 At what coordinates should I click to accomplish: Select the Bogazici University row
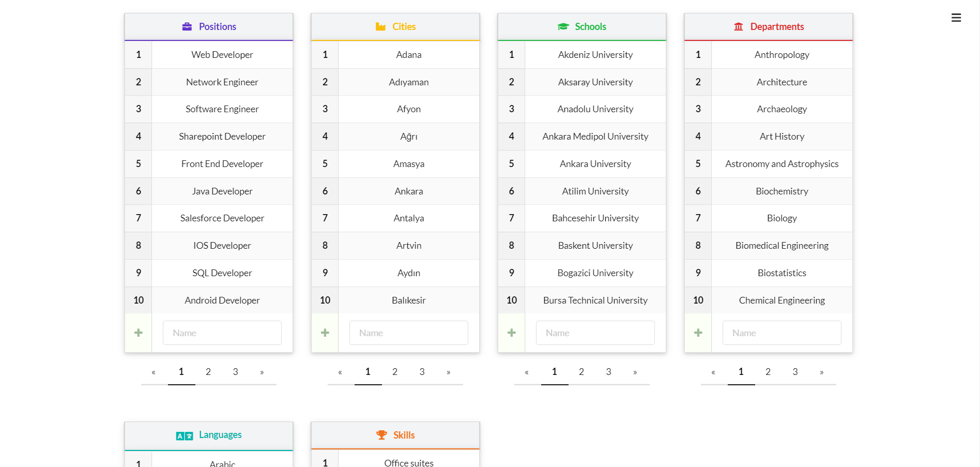582,273
